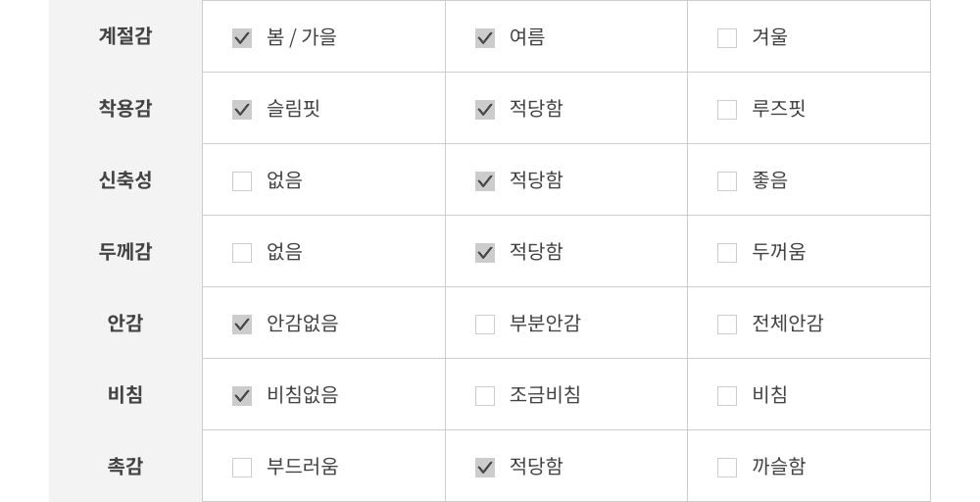Check the 부분안감 checkbox
The width and height of the screenshot is (980, 502).
coord(485,325)
